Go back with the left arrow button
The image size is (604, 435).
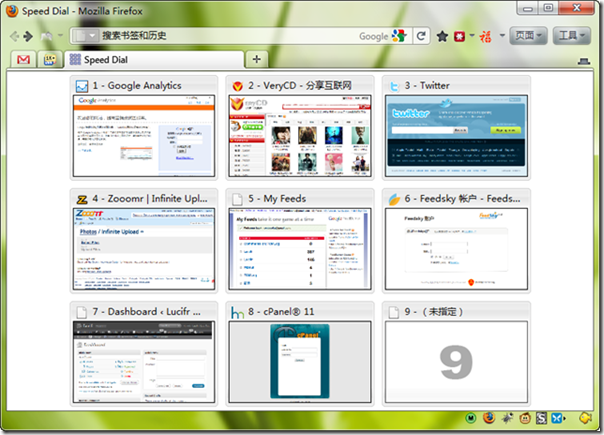point(14,36)
